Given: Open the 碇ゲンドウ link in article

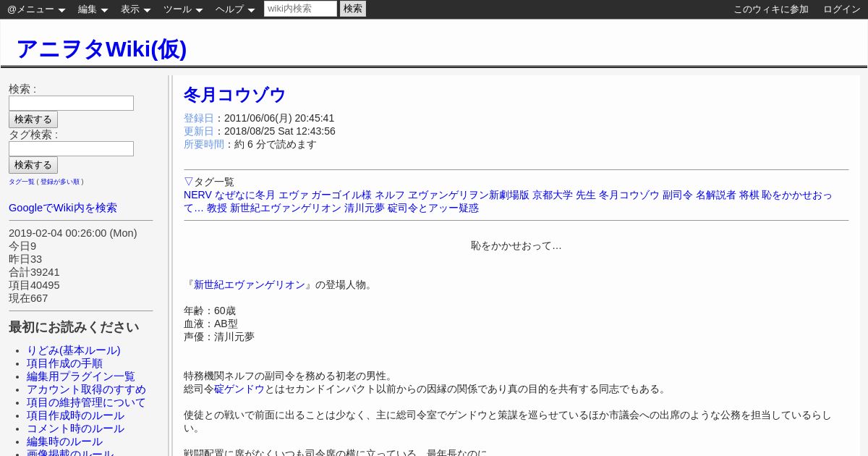Looking at the screenshot, I should click(x=239, y=389).
